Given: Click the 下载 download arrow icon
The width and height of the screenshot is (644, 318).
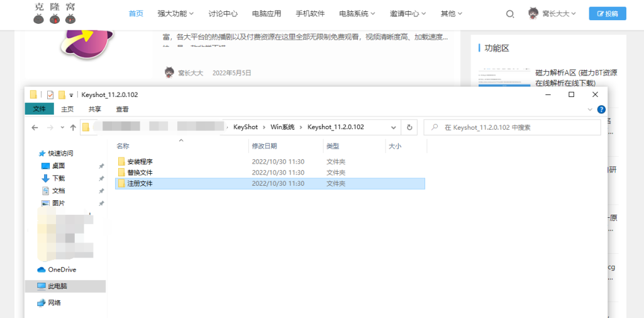Looking at the screenshot, I should click(45, 179).
